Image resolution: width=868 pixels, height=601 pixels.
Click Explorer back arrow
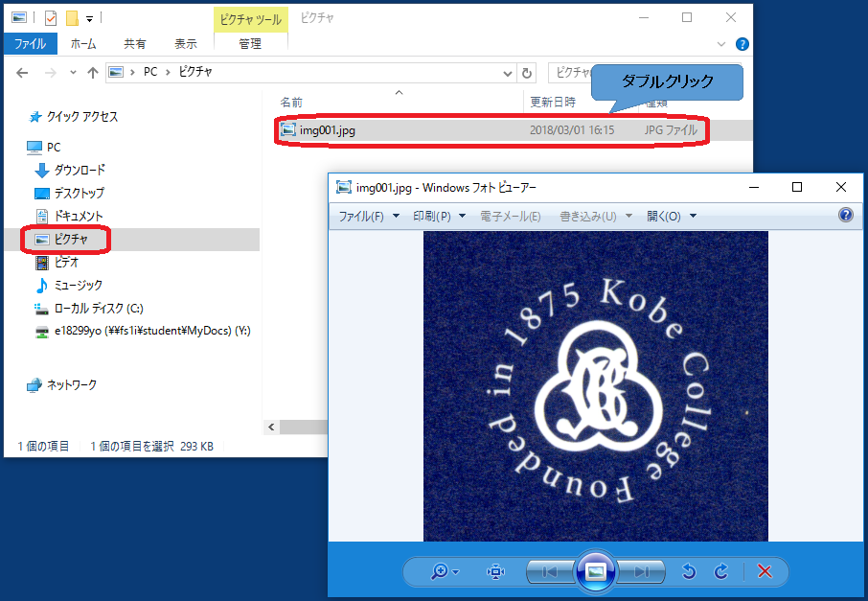pyautogui.click(x=22, y=73)
